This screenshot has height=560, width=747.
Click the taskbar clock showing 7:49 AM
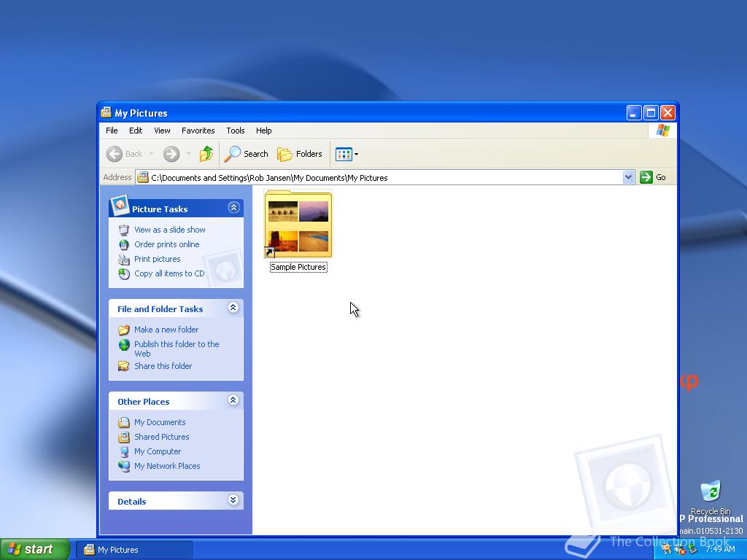click(x=720, y=549)
